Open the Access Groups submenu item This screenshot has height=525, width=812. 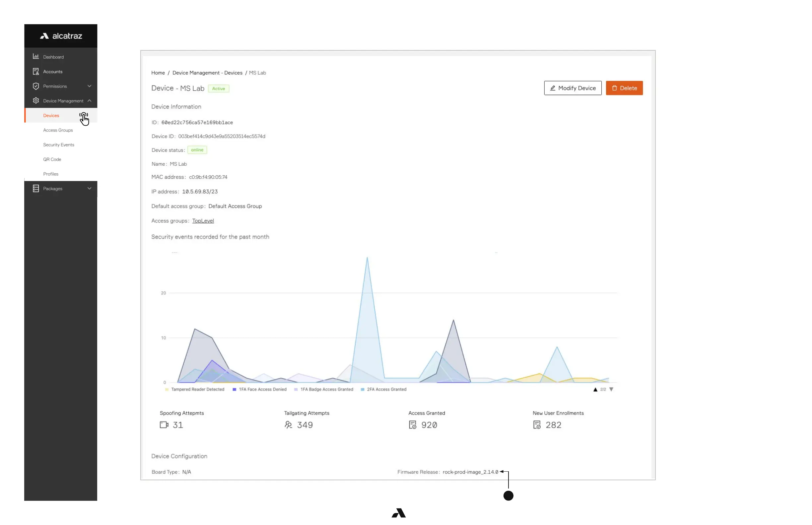58,130
